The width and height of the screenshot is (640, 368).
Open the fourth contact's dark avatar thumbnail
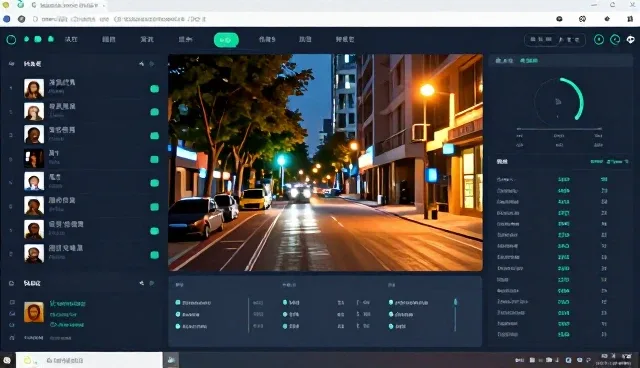(34, 158)
